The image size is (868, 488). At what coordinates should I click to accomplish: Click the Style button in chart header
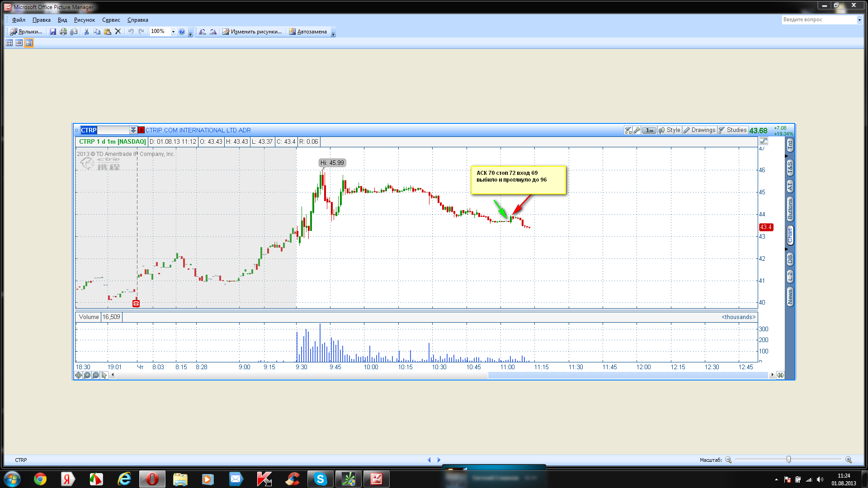pos(670,130)
